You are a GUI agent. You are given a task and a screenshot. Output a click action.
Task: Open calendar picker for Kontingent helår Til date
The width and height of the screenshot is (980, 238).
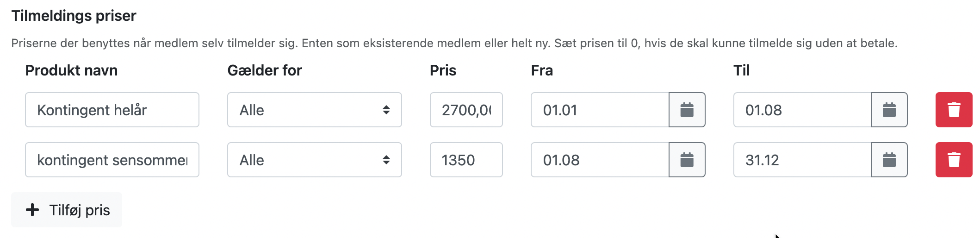889,110
